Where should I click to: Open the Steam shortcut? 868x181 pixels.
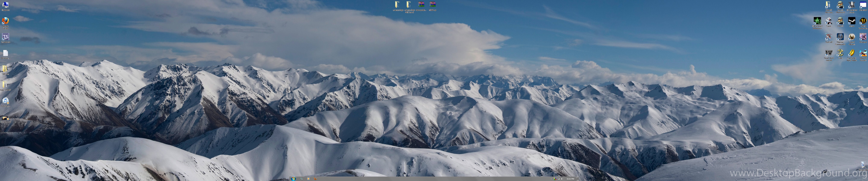(852, 22)
